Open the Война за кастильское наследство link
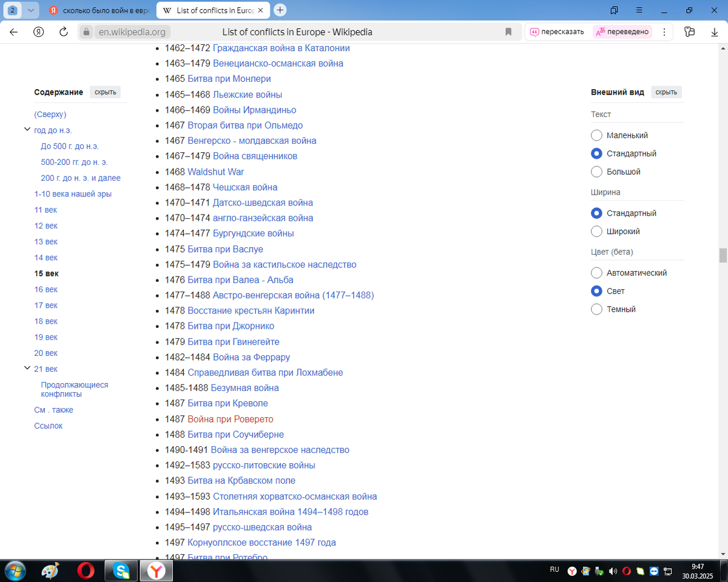The image size is (728, 582). pos(285,264)
